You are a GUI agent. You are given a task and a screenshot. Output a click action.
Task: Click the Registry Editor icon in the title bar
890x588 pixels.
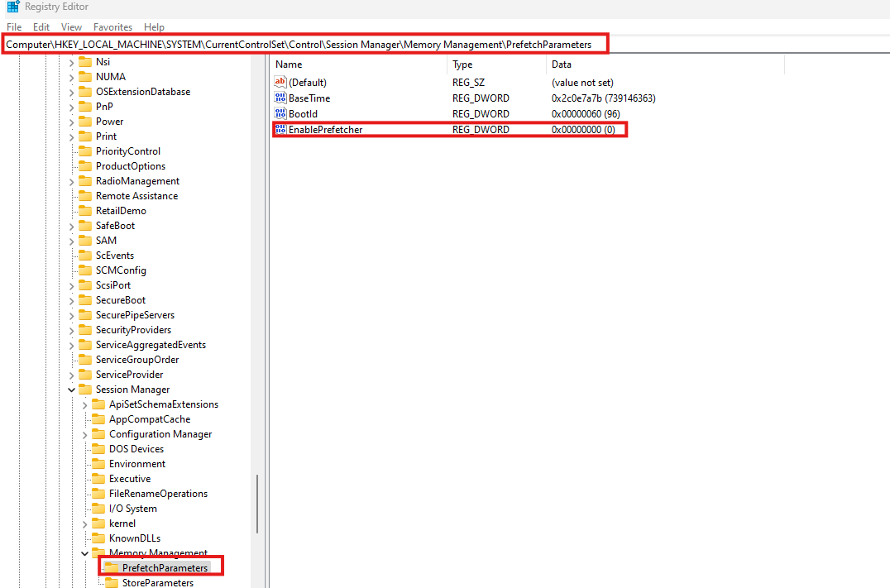(x=12, y=7)
